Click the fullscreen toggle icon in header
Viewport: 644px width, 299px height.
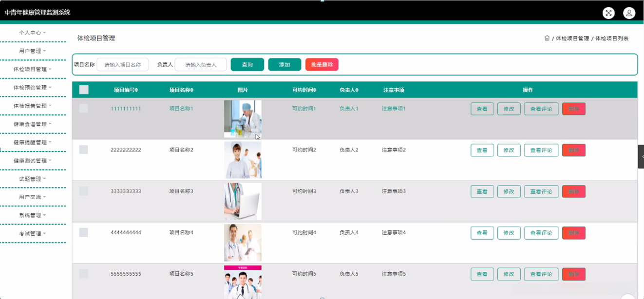point(608,13)
